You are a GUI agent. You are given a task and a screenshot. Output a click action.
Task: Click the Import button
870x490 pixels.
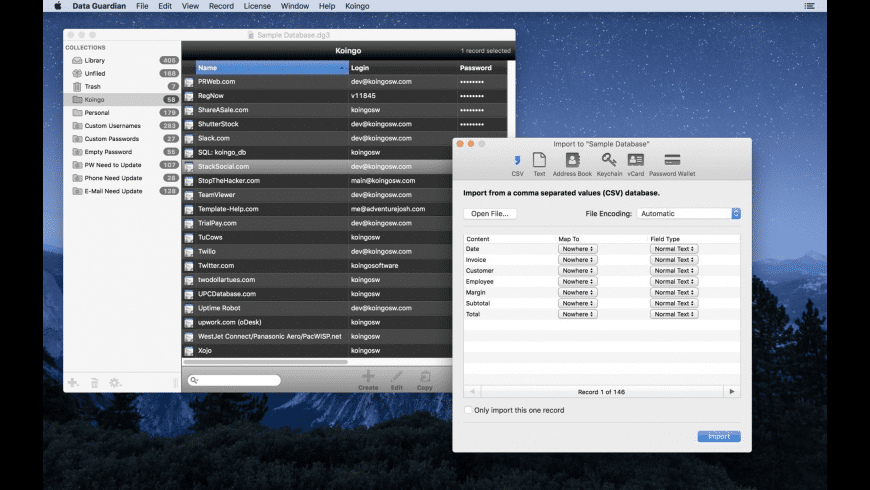point(719,437)
